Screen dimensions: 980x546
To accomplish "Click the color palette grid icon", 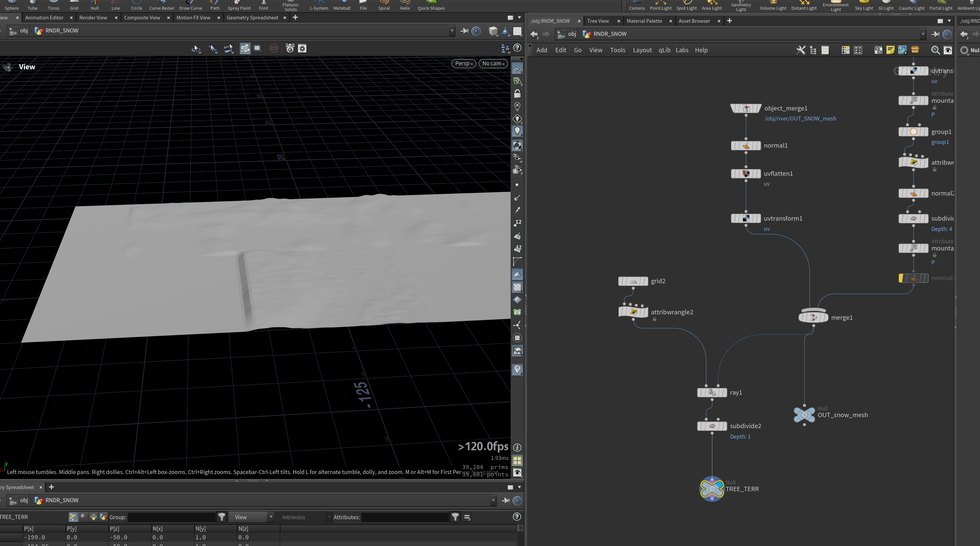I will (x=845, y=50).
